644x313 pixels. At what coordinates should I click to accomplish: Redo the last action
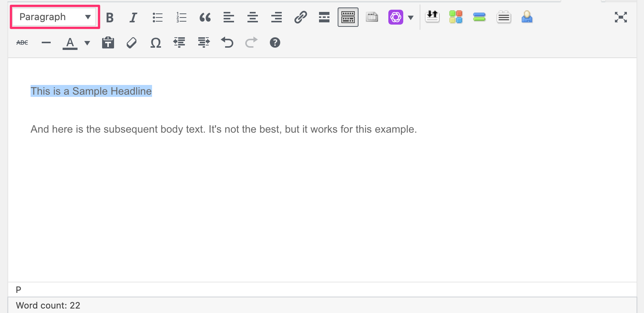tap(251, 43)
